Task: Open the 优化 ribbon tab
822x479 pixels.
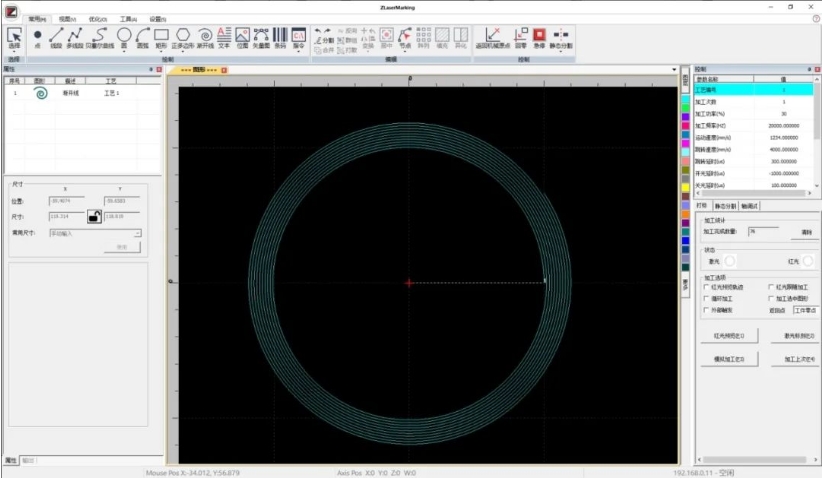Action: coord(98,19)
